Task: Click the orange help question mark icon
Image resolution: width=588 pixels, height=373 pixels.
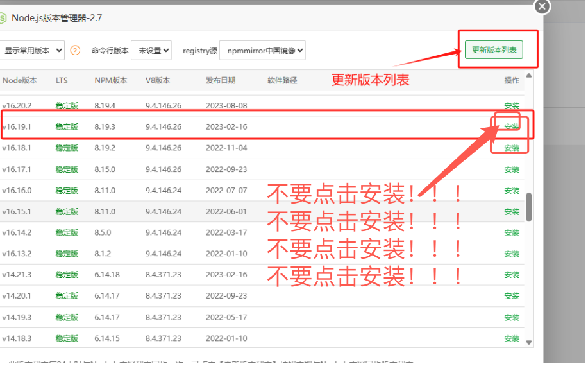Action: pos(75,51)
